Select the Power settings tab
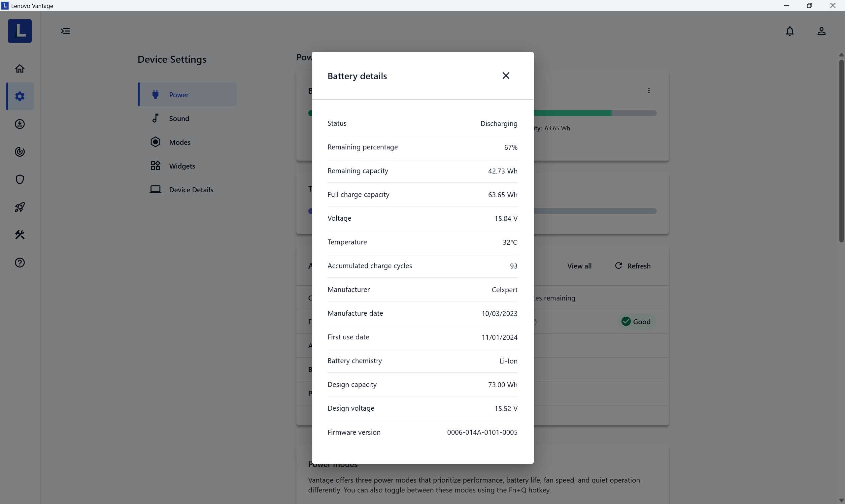 click(x=187, y=94)
